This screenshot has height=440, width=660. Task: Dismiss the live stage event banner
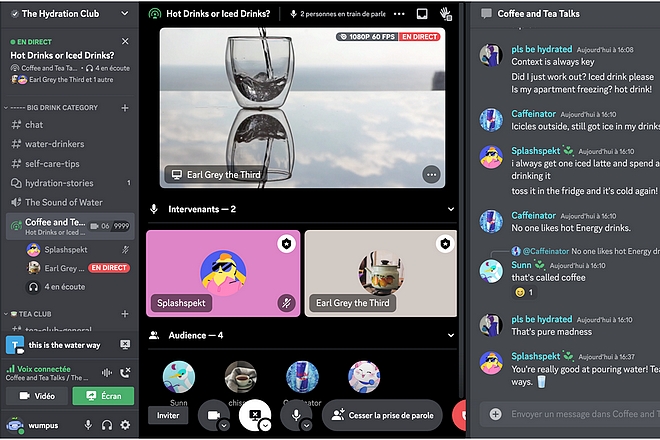coord(125,41)
